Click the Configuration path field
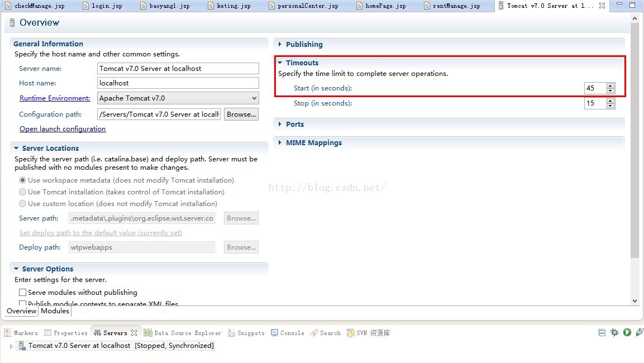Viewport: 644px width, 363px height. click(x=159, y=114)
